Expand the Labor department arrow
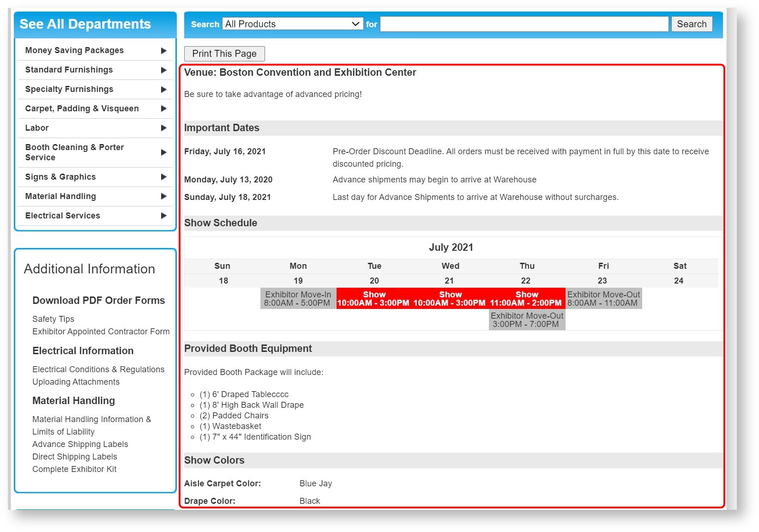Viewport: 759px width, 532px height. pos(163,128)
